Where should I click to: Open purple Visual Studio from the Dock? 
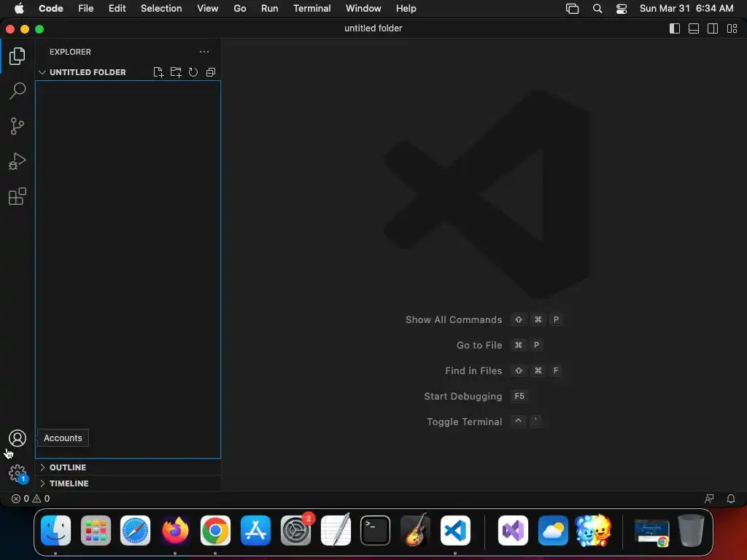(x=513, y=531)
